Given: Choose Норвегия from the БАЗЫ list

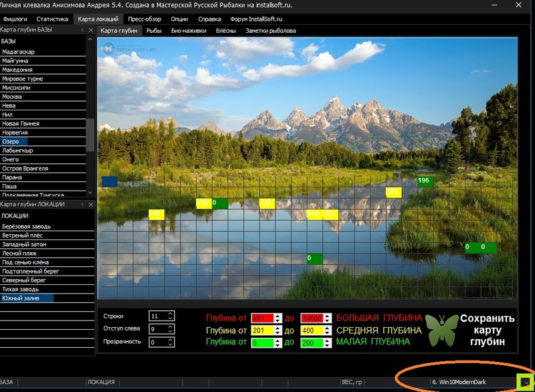Looking at the screenshot, I should [x=43, y=132].
